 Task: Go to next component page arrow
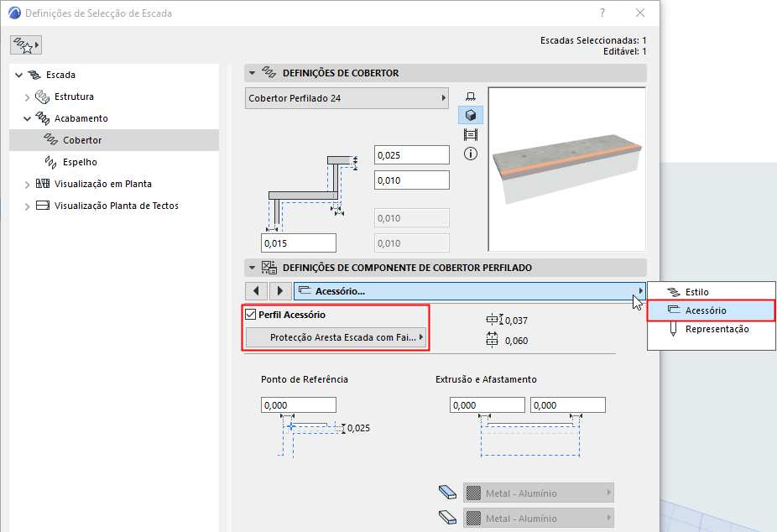coord(280,291)
